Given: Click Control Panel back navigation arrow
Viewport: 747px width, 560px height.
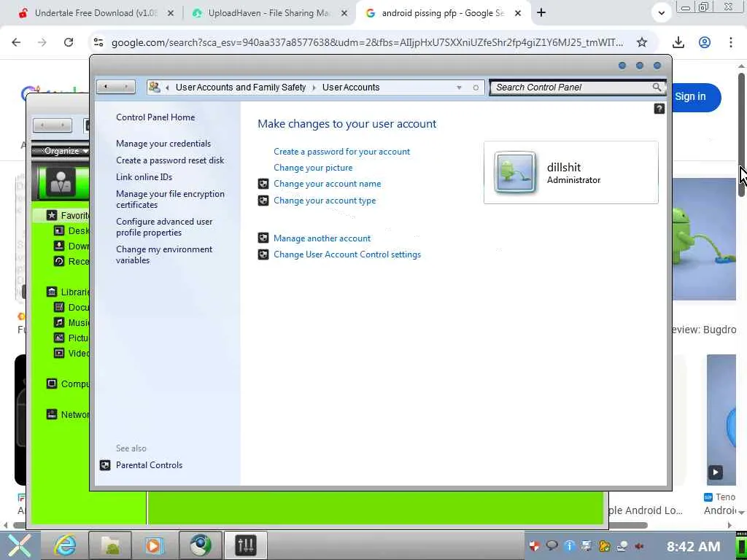Looking at the screenshot, I should coord(106,87).
